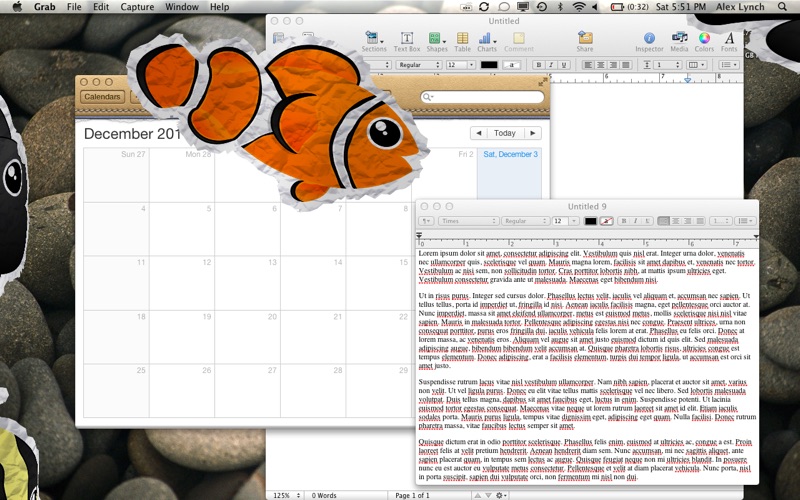The image size is (800, 500).
Task: Insert a Text Box in Pages
Action: click(407, 42)
